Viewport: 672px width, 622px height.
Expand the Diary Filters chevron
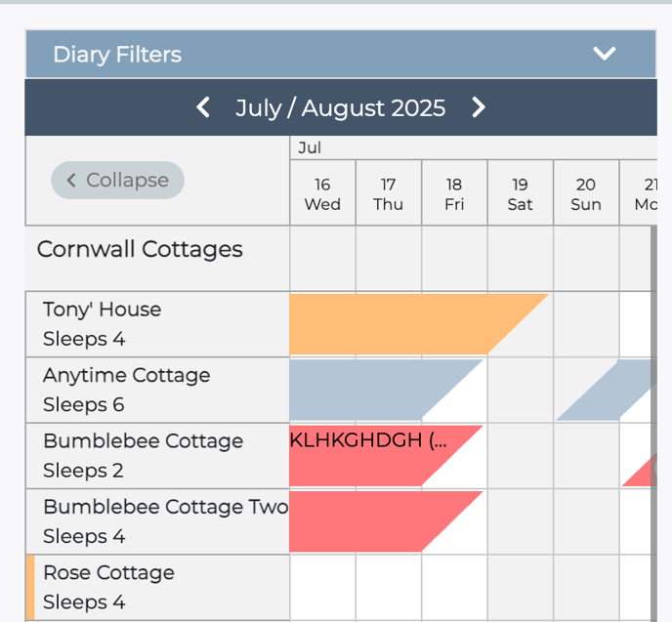pyautogui.click(x=605, y=54)
